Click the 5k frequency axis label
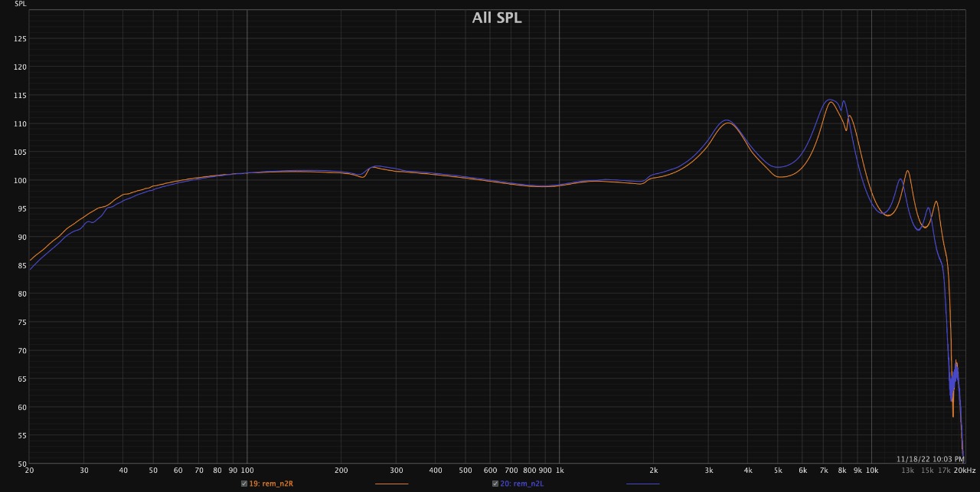The image size is (980, 492). [x=778, y=471]
